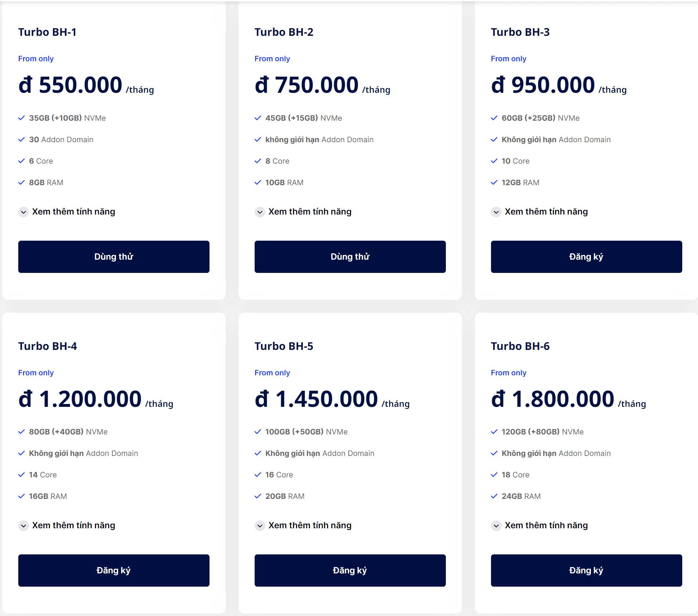Expand more features for Turbo BH-1

pos(24,212)
